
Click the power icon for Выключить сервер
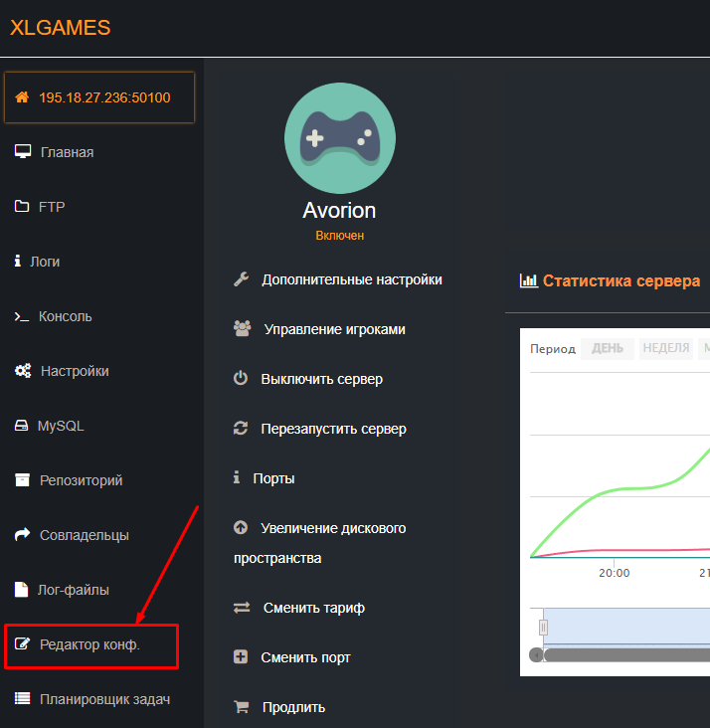240,379
